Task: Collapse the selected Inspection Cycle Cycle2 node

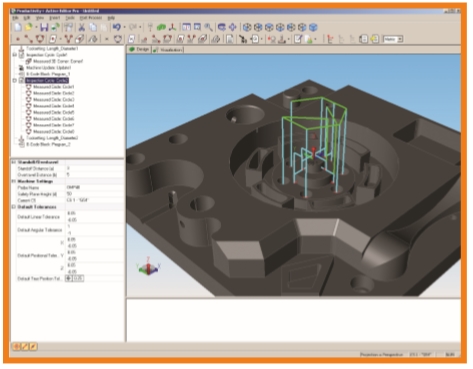Action: pos(14,80)
